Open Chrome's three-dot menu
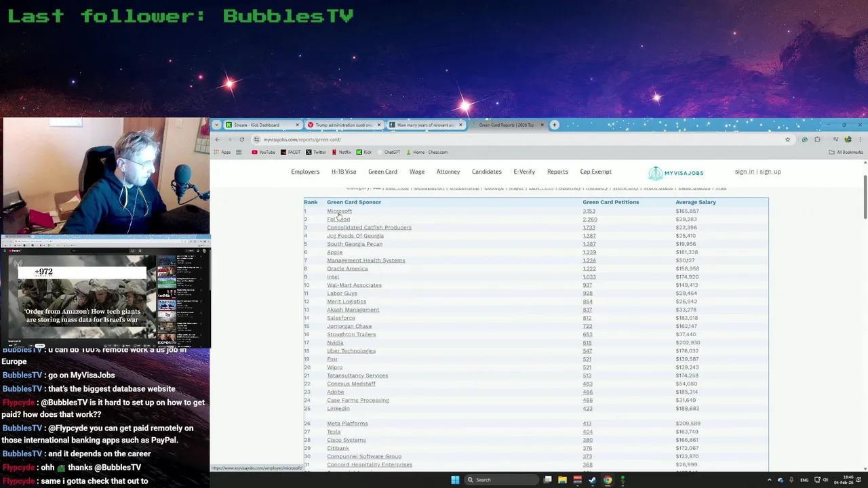The width and height of the screenshot is (868, 488). [x=860, y=139]
